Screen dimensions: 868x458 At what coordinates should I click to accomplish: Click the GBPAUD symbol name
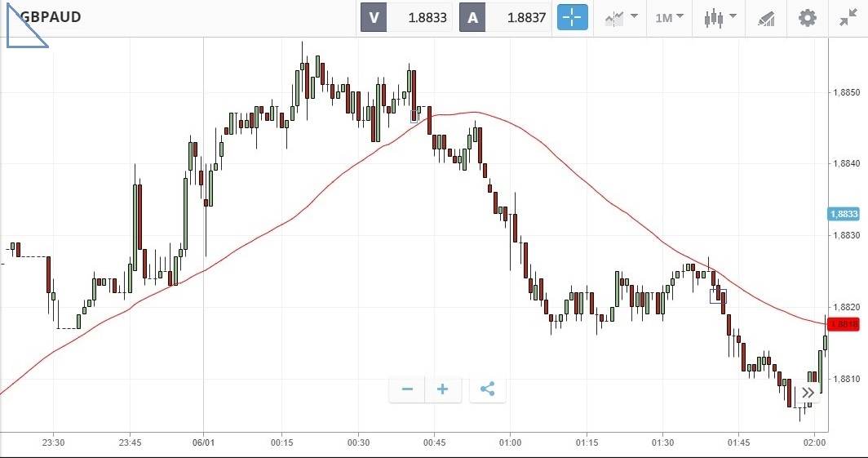click(50, 17)
